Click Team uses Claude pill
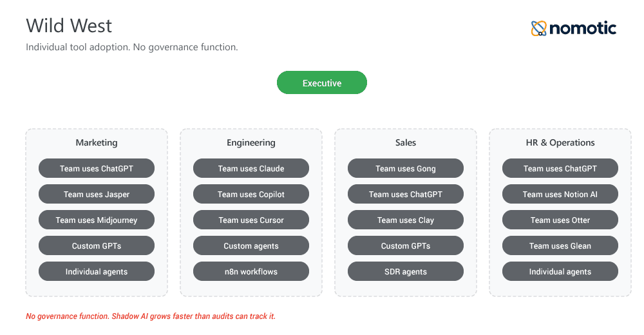Viewport: 644px width, 335px height. pyautogui.click(x=251, y=168)
